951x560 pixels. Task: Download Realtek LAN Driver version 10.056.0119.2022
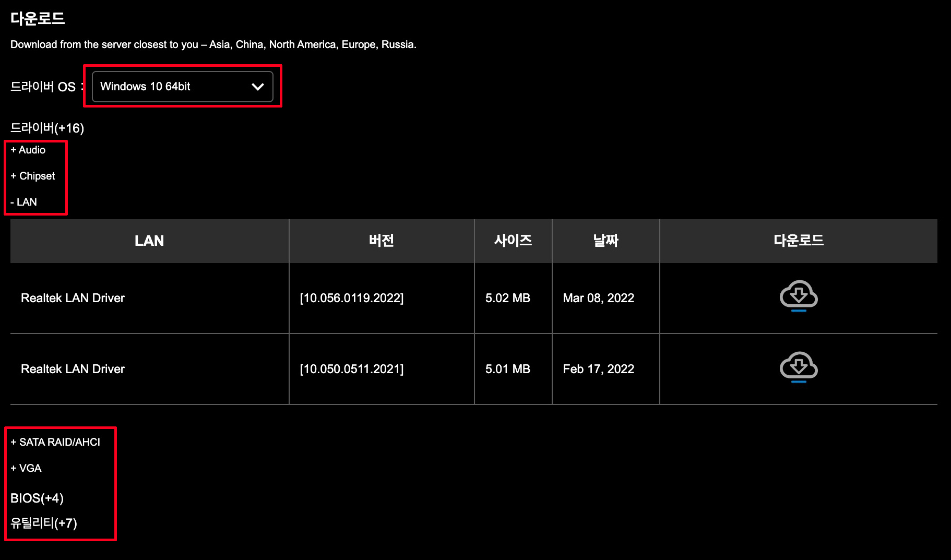pos(799,296)
